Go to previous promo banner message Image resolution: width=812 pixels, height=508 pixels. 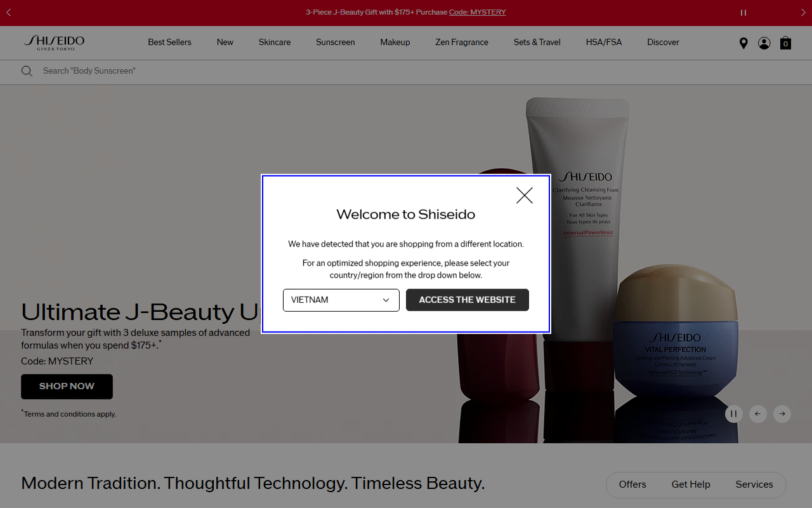[9, 13]
